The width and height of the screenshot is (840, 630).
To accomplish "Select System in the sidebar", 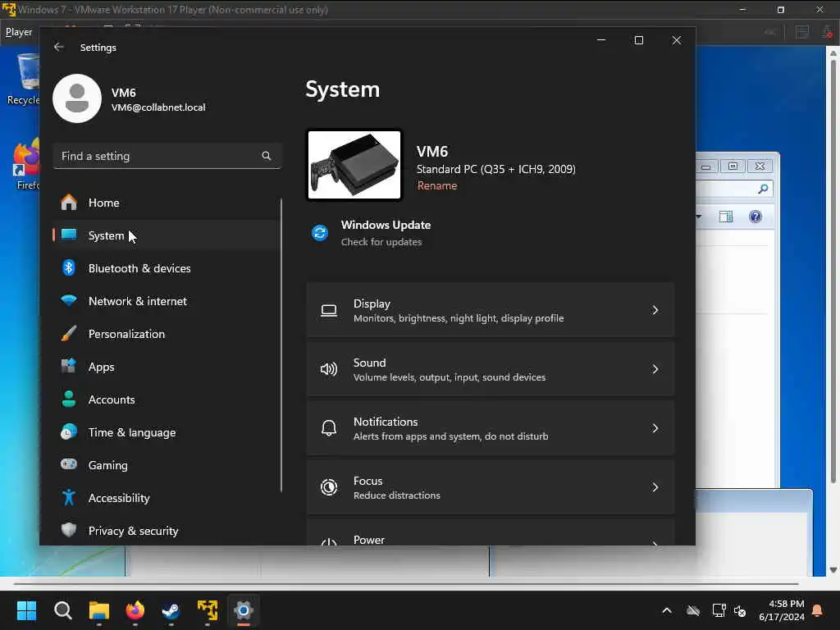I will click(166, 235).
